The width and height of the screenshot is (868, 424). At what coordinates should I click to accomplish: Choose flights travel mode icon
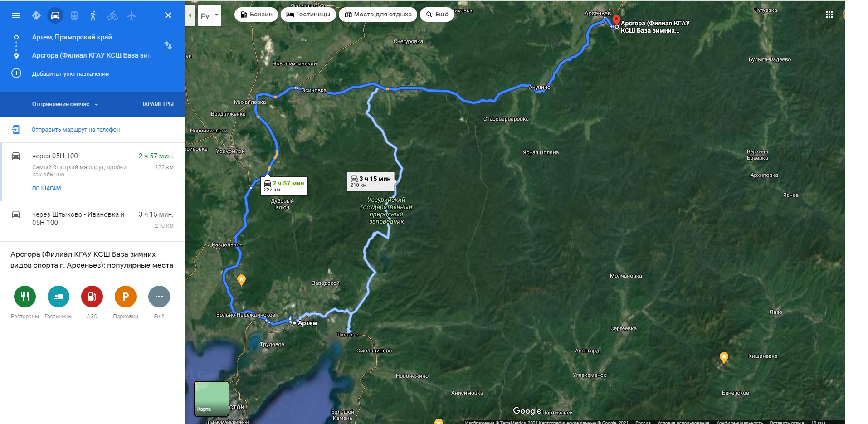point(132,15)
